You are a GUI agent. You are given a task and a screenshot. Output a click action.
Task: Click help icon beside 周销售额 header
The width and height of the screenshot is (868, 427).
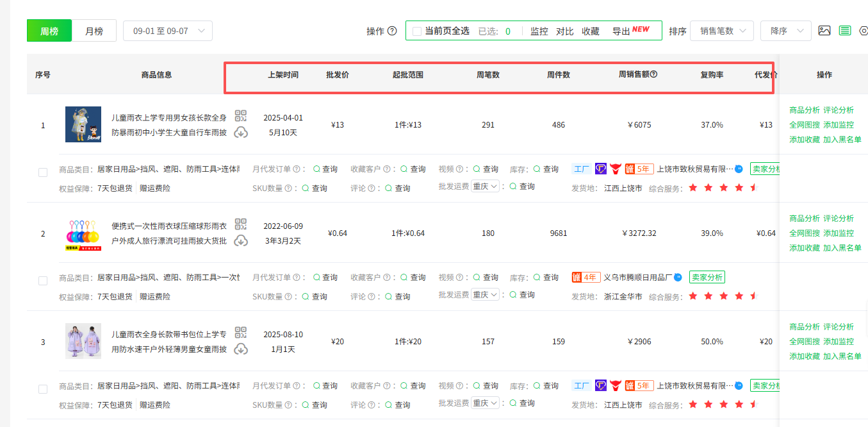tap(653, 74)
